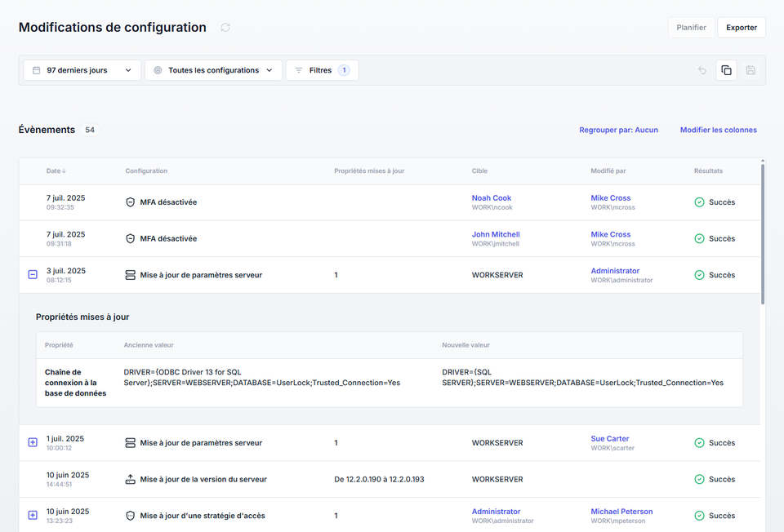
Task: Click the shield icon next to MFA désactivée
Action: coord(130,202)
